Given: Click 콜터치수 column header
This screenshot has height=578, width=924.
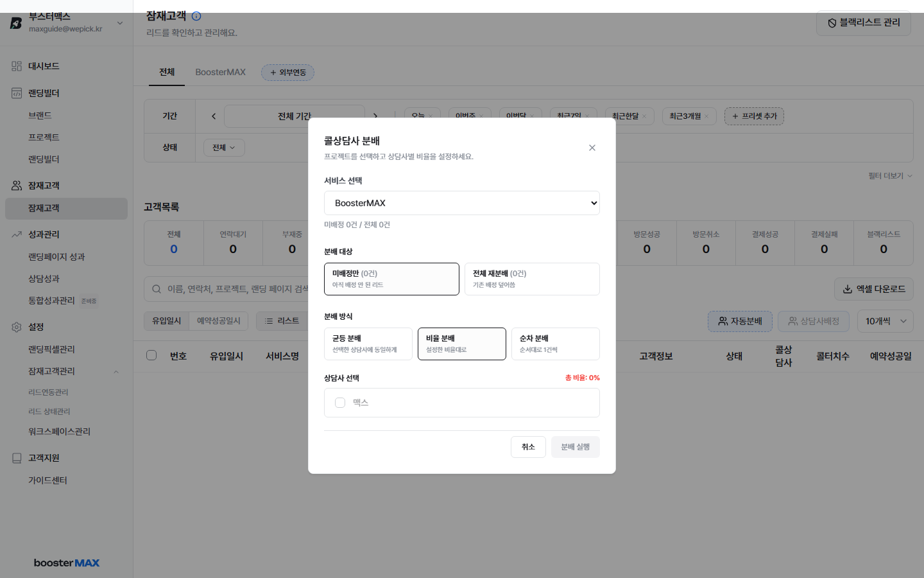Looking at the screenshot, I should click(833, 356).
